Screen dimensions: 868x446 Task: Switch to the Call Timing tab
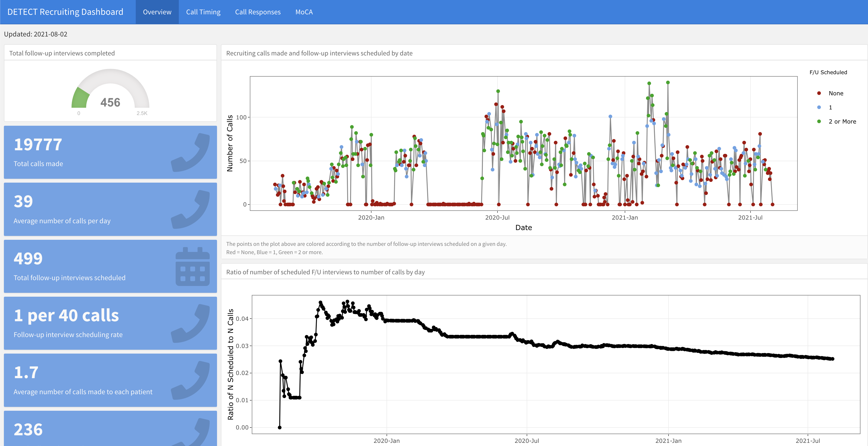tap(203, 12)
